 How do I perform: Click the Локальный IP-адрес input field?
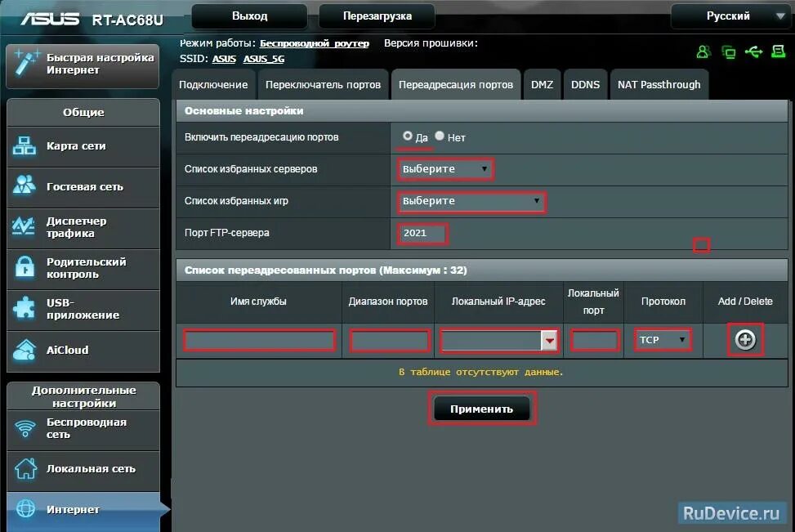[x=491, y=340]
